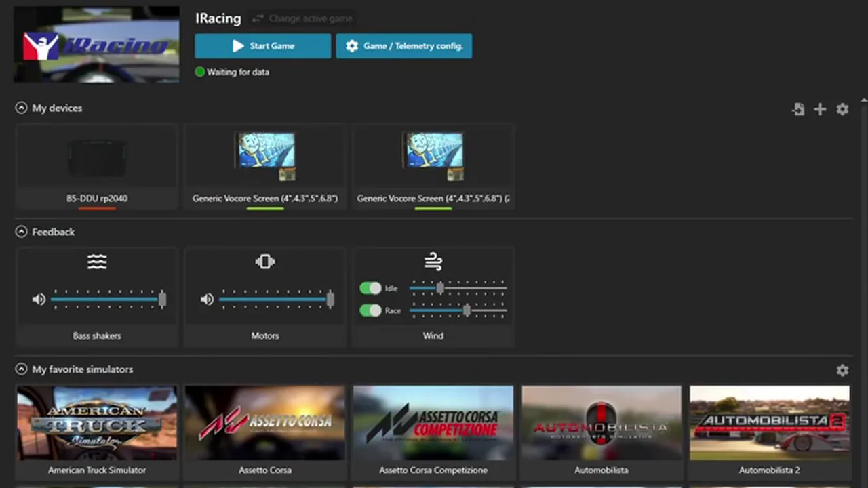The height and width of the screenshot is (488, 868).
Task: Select American Truck Simulator
Action: [97, 432]
